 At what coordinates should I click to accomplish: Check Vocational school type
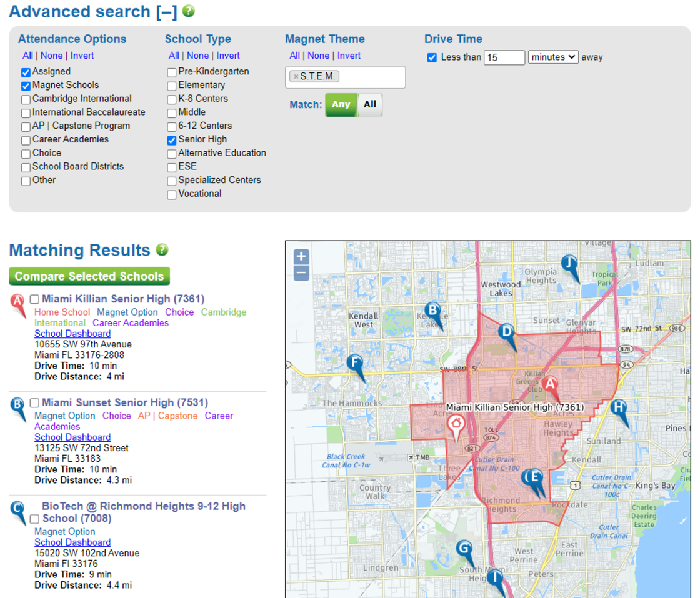tap(172, 194)
